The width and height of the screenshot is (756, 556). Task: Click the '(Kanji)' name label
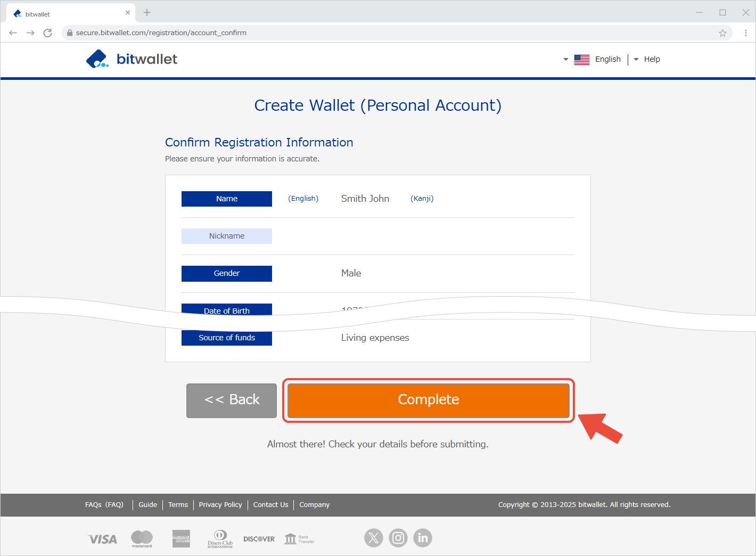click(x=422, y=199)
